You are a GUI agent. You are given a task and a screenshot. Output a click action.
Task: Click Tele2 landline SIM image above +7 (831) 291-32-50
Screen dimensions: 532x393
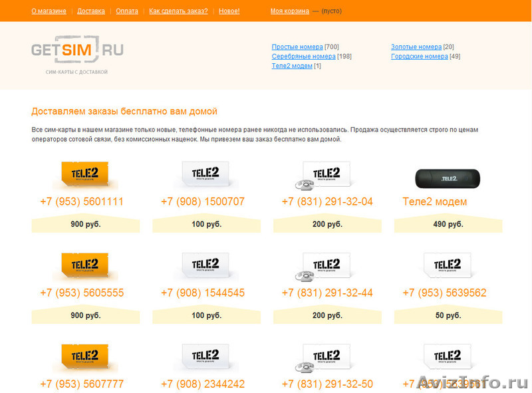tap(324, 358)
